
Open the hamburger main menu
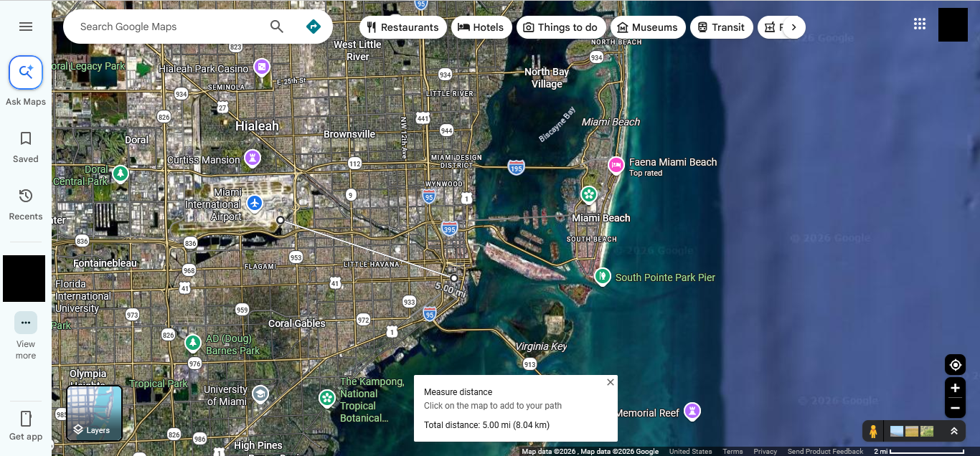26,27
